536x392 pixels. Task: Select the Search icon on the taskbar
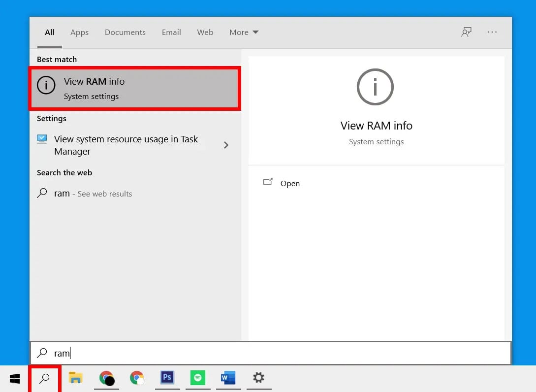(44, 379)
